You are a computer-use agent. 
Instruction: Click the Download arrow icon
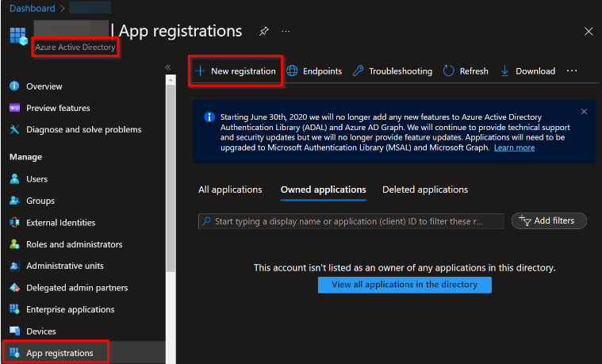pos(505,71)
